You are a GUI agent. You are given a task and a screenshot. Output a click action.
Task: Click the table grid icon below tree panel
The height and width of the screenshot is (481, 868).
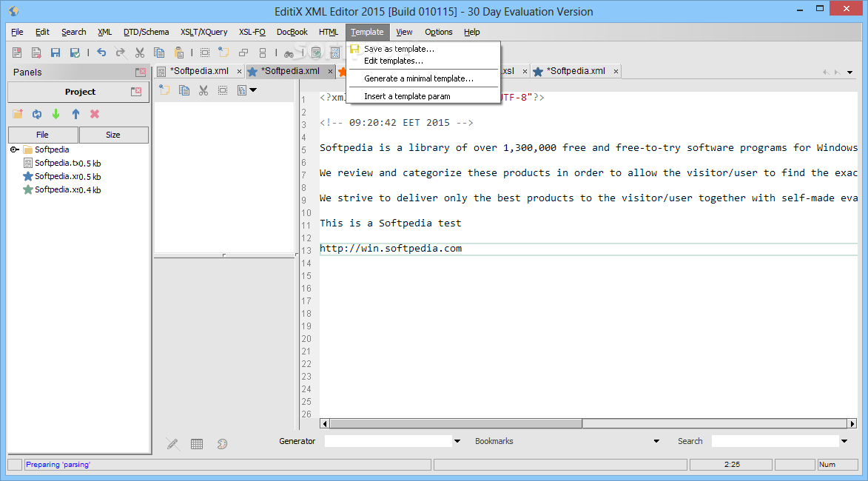point(197,444)
